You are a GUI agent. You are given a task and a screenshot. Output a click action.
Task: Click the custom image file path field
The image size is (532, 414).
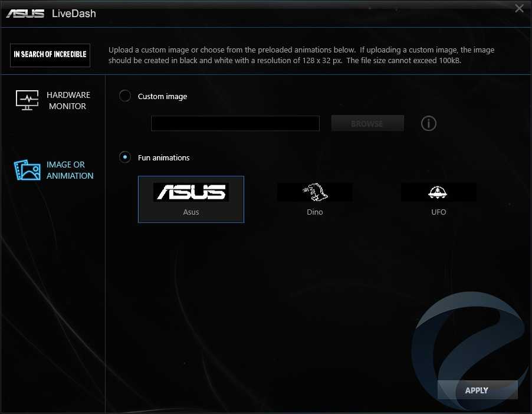tap(235, 123)
